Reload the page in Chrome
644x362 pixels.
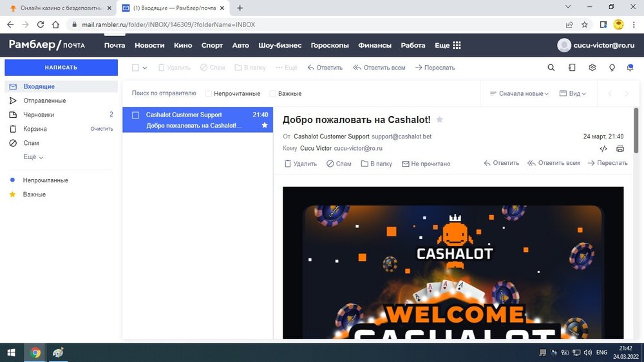tap(40, 24)
